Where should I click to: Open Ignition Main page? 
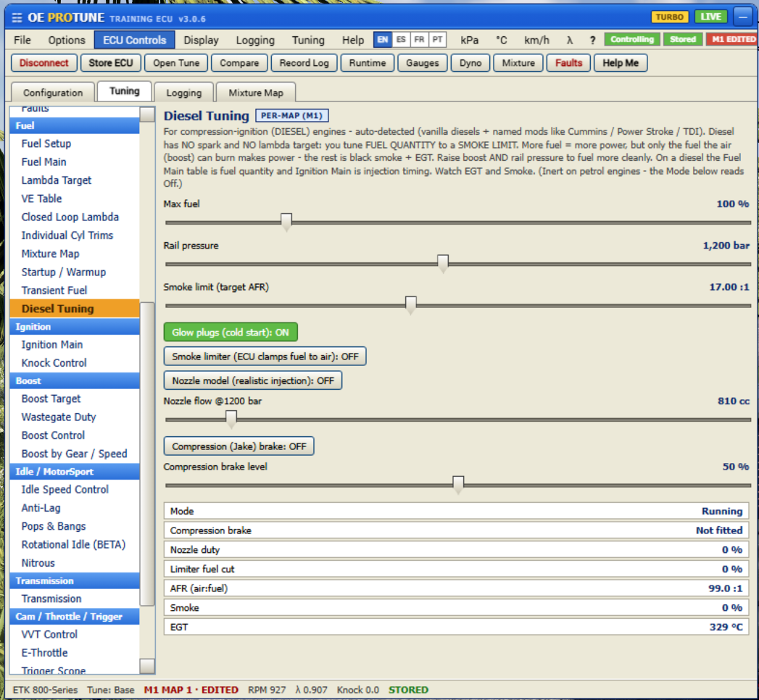(x=75, y=345)
